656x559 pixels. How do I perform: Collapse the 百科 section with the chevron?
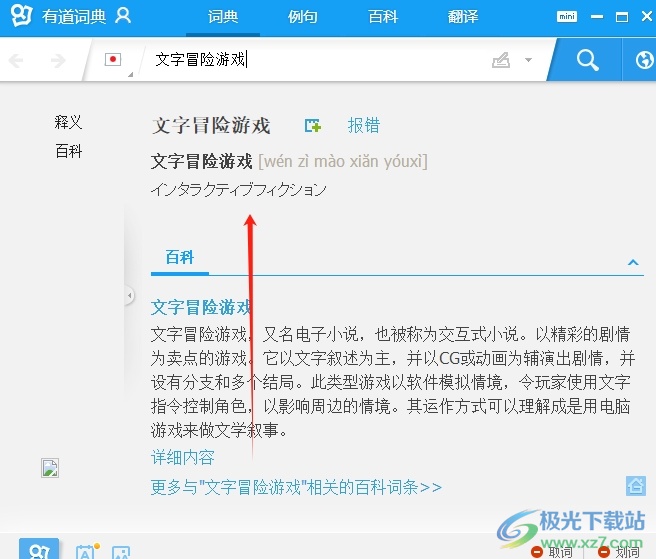[633, 262]
